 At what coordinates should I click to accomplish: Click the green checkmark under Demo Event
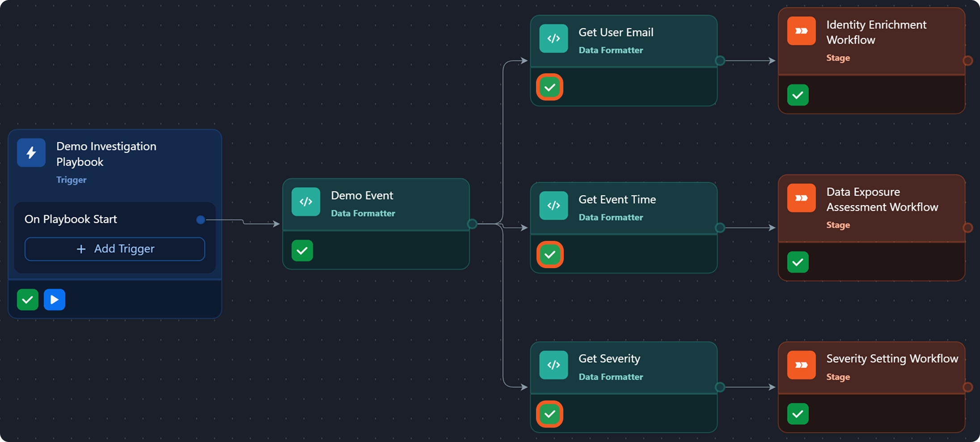[x=302, y=251]
